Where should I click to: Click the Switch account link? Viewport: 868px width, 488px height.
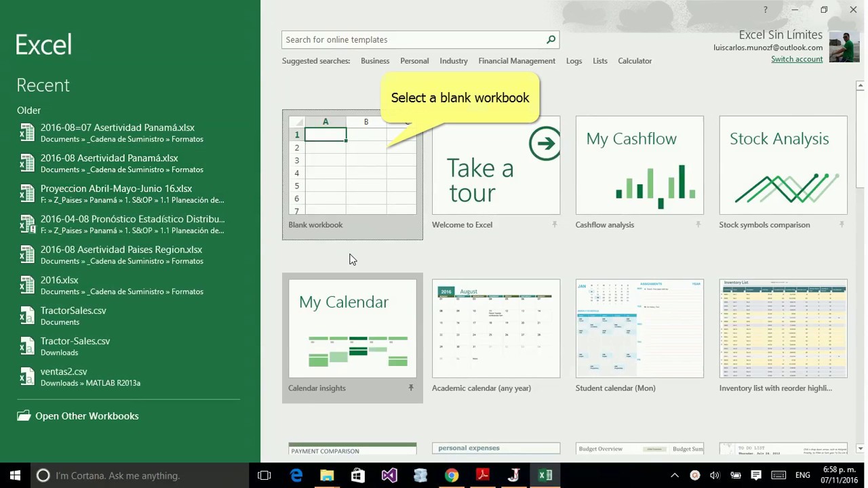(x=797, y=59)
